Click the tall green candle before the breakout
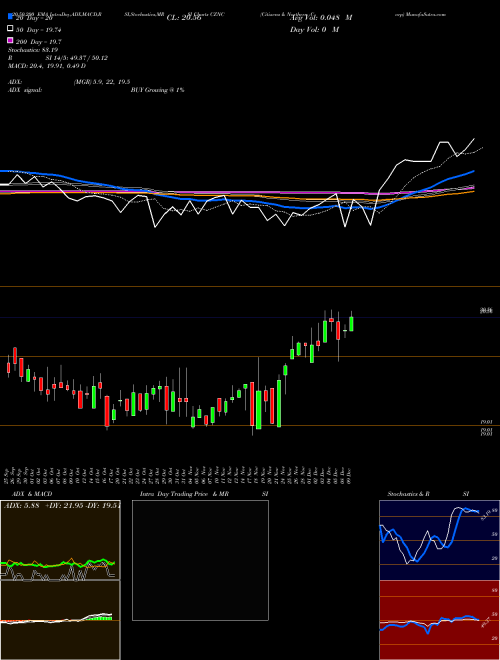 tap(279, 403)
